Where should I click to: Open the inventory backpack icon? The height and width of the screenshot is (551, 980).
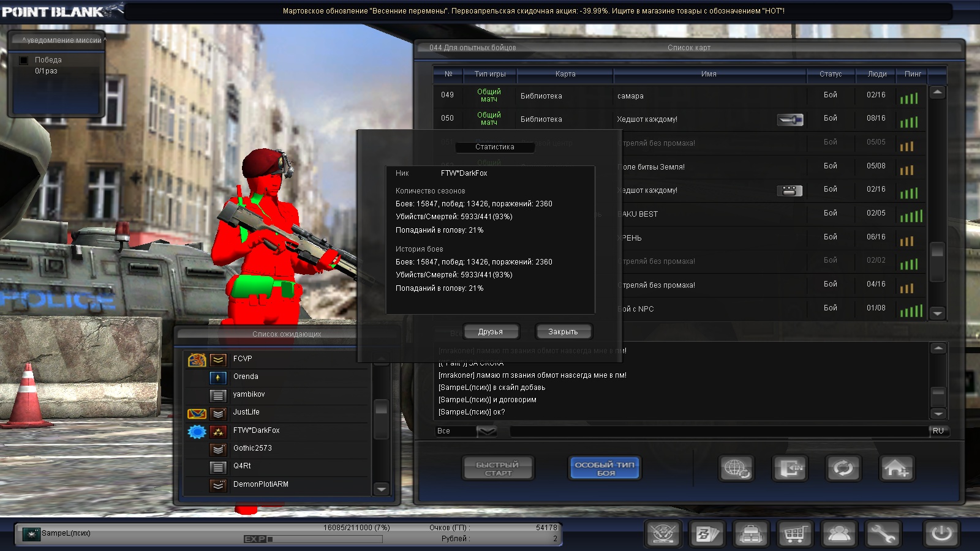750,534
